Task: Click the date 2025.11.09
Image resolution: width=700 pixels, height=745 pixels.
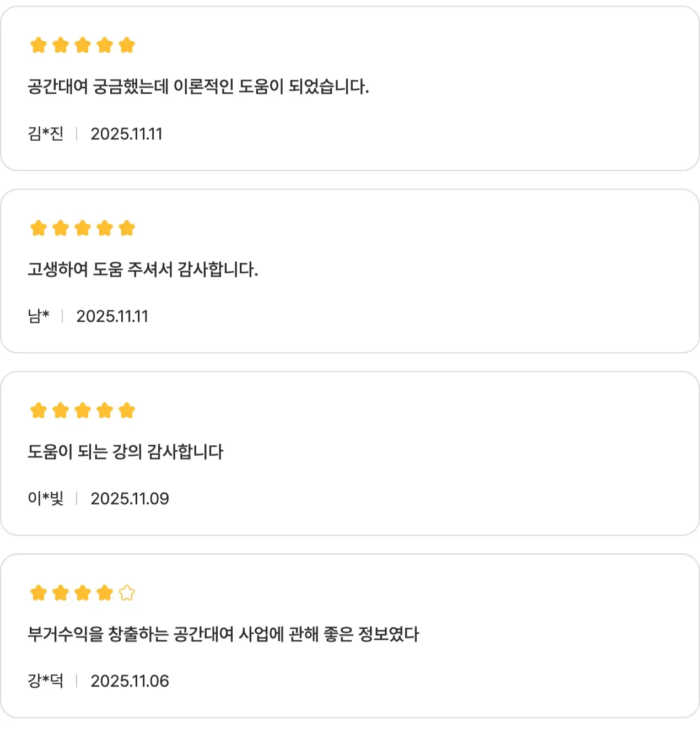Action: tap(130, 499)
